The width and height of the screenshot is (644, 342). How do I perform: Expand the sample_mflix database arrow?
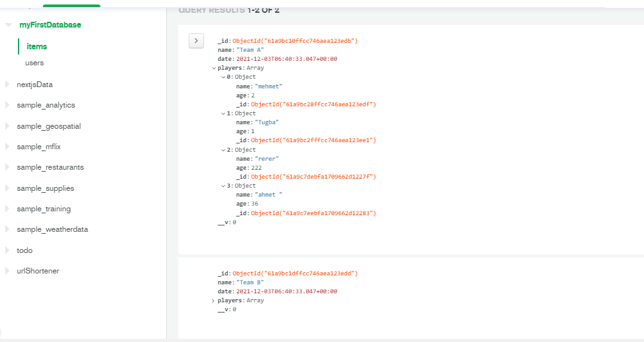coord(7,147)
